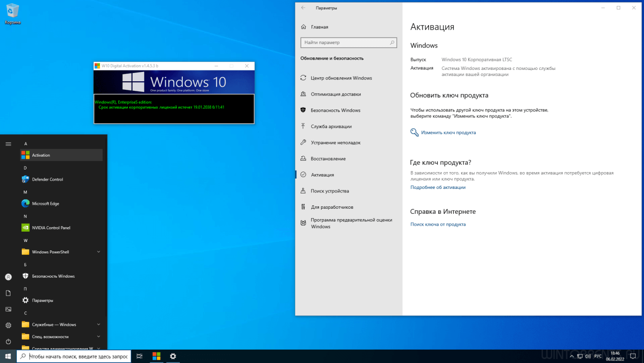Expand Windows PowerShell folder in Start menu
The width and height of the screenshot is (644, 363).
pyautogui.click(x=61, y=252)
